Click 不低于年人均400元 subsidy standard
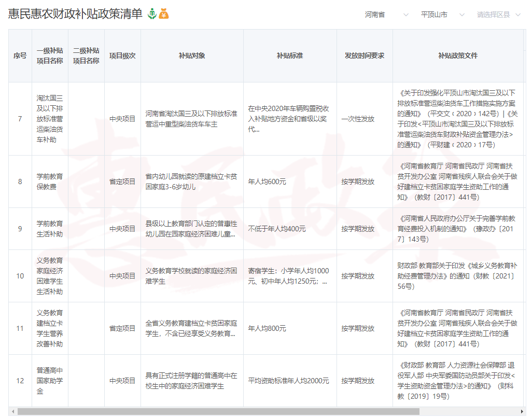Viewport: 532px width, 418px height. [x=277, y=229]
